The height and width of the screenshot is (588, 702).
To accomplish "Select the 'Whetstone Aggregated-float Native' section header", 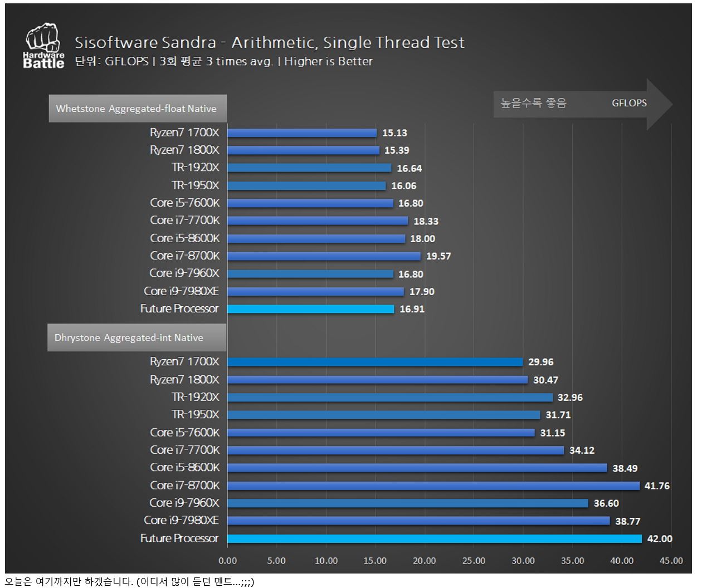I will click(x=136, y=109).
